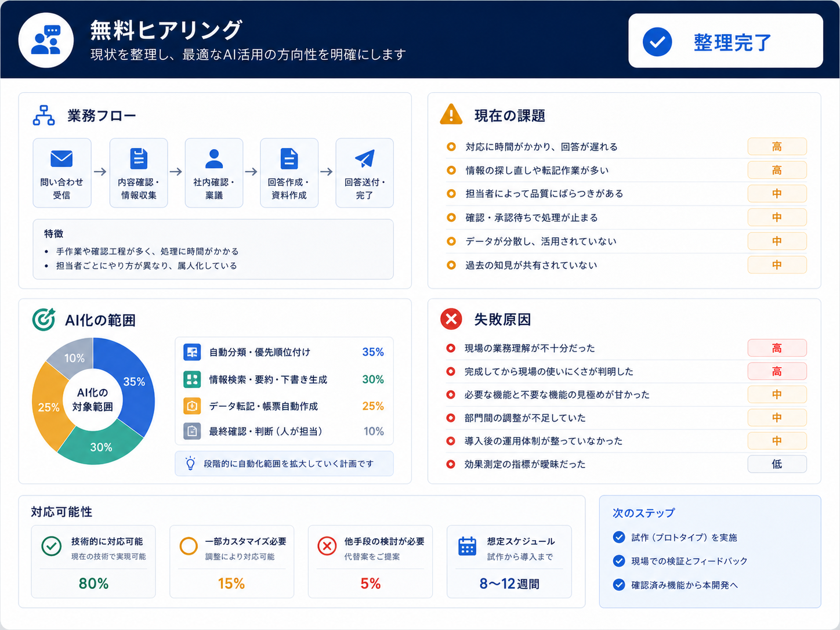Select the bullet for 担当者によって品質にばらつきがある
Viewport: 840px width, 630px height.
tap(451, 193)
